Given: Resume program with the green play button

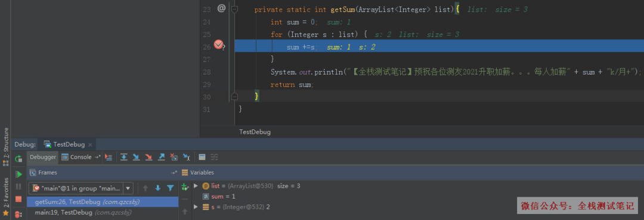Looking at the screenshot, I should tap(18, 175).
